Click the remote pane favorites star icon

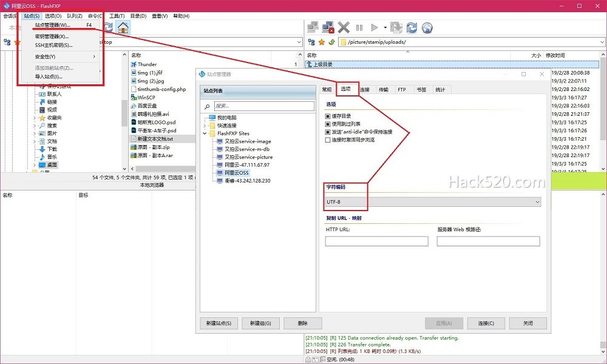321,42
